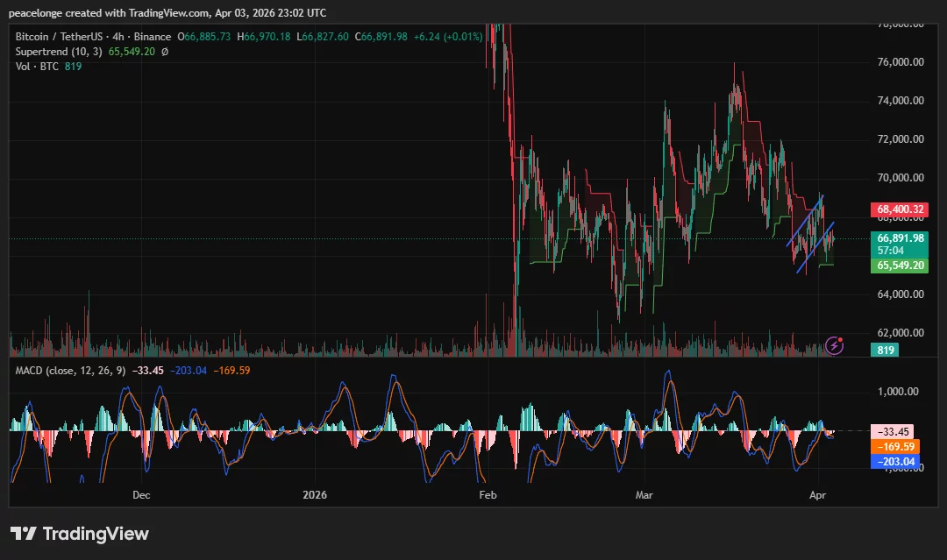
Task: Click the blue -203.04 MACD signal label
Action: coord(895,461)
